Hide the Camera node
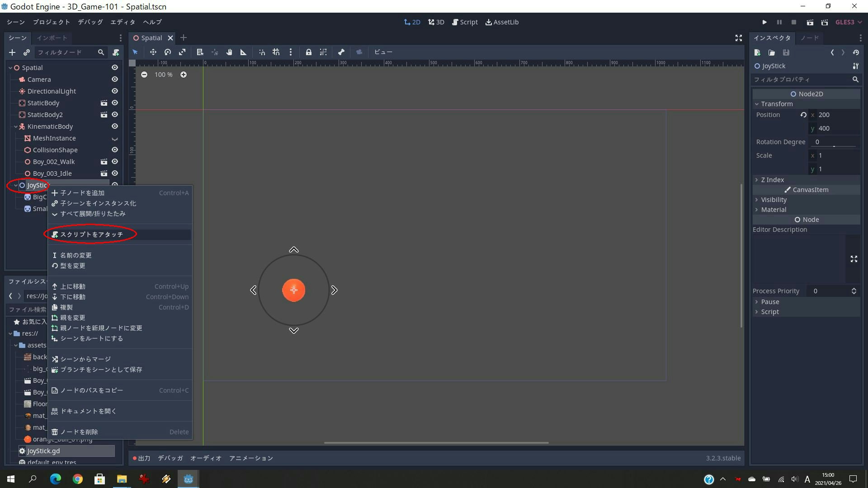Screen dimensions: 868x488 (114, 79)
